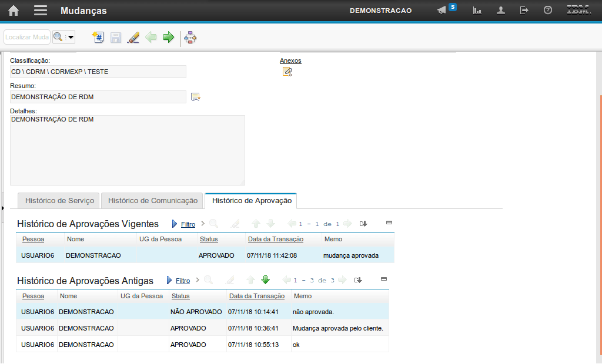Clear filter in Aprovações Antigas toolbar
Image resolution: width=602 pixels, height=364 pixels.
click(230, 280)
